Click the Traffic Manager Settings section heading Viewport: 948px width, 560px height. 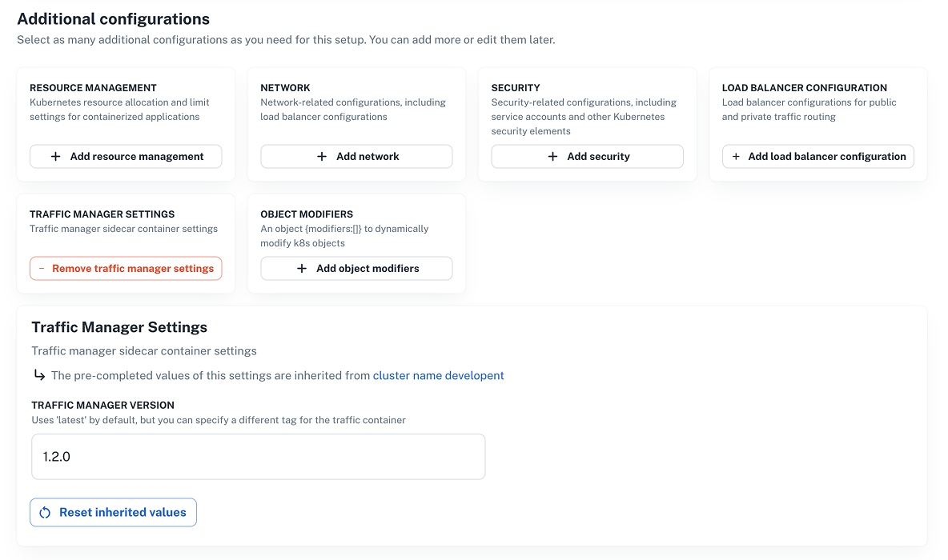click(x=119, y=327)
